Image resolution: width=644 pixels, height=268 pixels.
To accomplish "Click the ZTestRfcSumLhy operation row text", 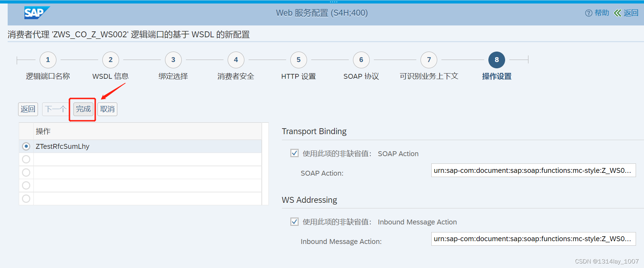I will pos(63,146).
